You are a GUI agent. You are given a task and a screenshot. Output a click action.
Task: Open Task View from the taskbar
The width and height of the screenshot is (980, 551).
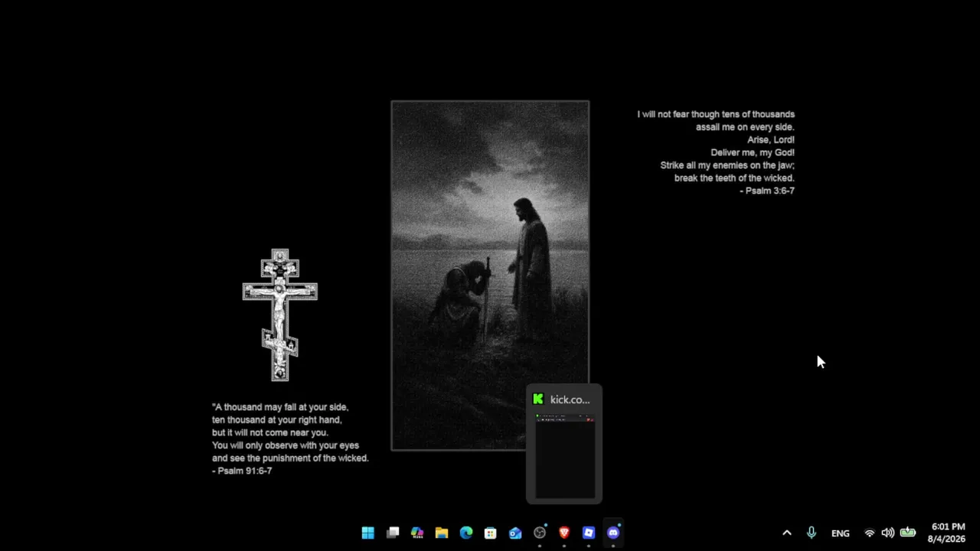coord(393,533)
